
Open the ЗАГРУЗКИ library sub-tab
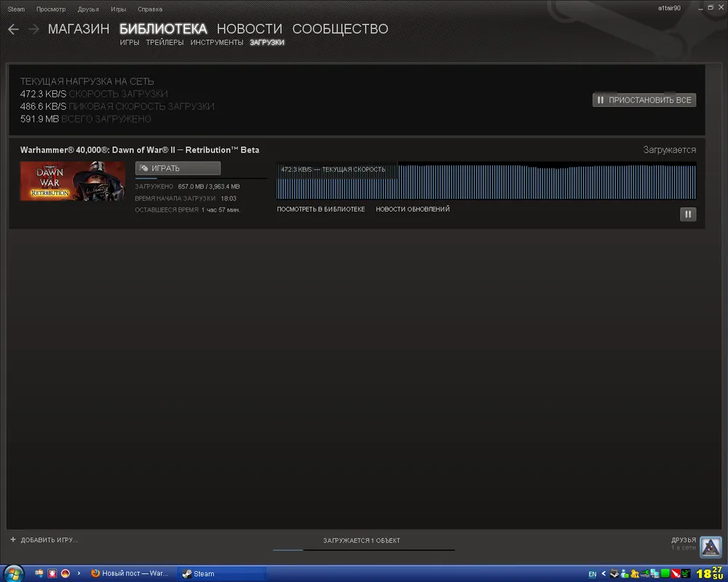point(267,42)
